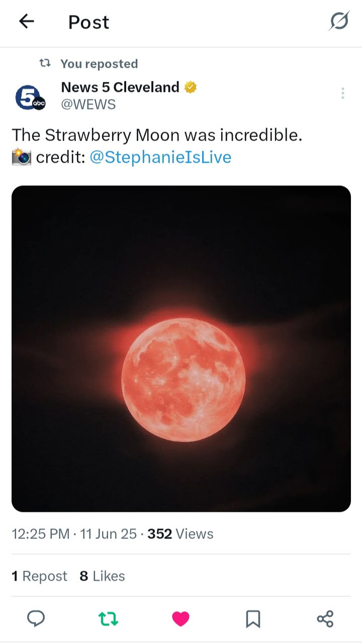
Task: Open the three-dot more options menu
Action: click(x=342, y=93)
